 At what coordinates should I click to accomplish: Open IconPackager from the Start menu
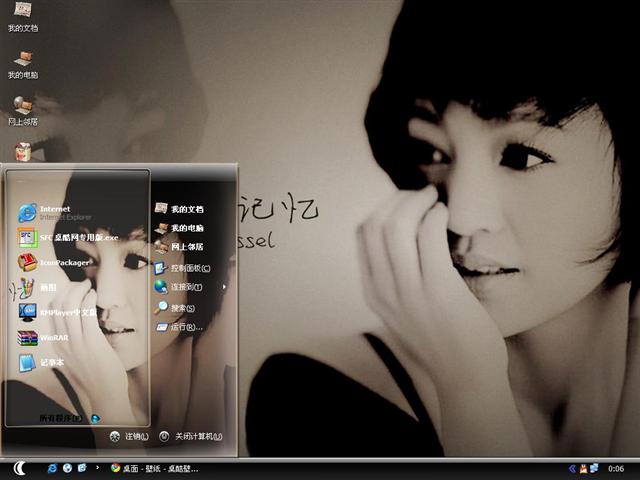point(54,262)
